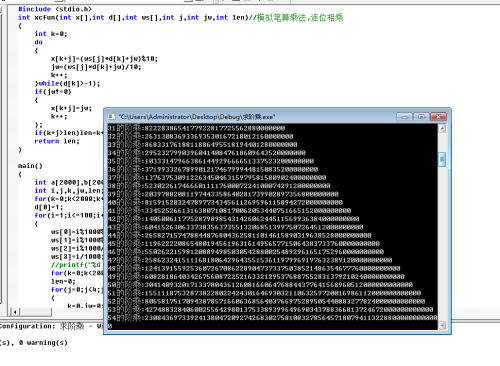
Task: Click the 'main()' line in the code
Action: click(x=30, y=166)
